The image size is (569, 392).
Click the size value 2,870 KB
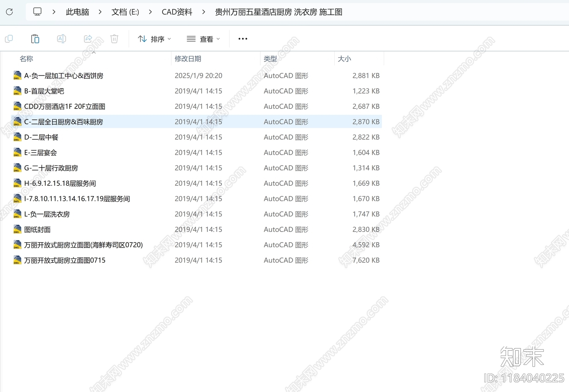pos(366,122)
